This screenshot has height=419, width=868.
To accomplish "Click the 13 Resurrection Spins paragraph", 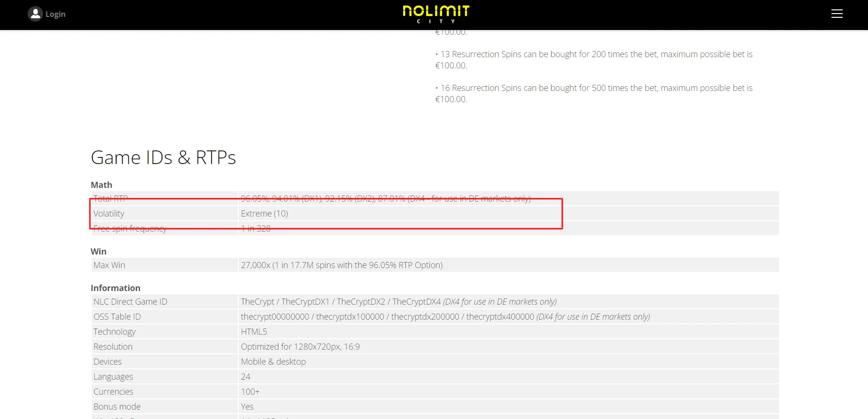I will pyautogui.click(x=594, y=60).
